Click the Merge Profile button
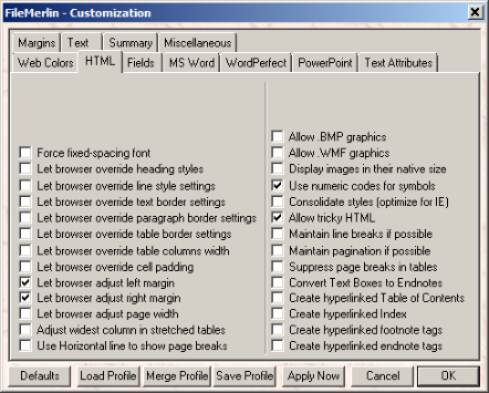This screenshot has width=489, height=393. (x=177, y=376)
